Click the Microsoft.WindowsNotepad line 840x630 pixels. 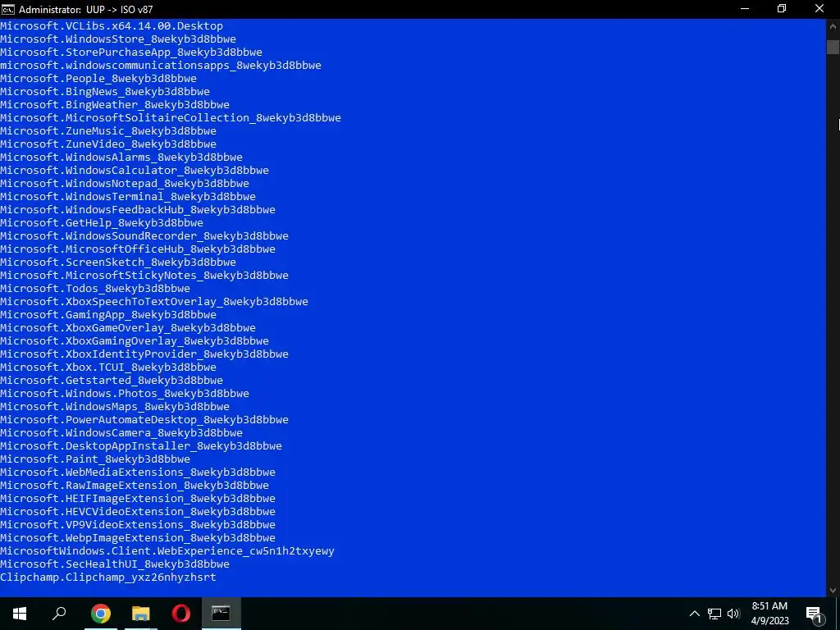tap(125, 183)
